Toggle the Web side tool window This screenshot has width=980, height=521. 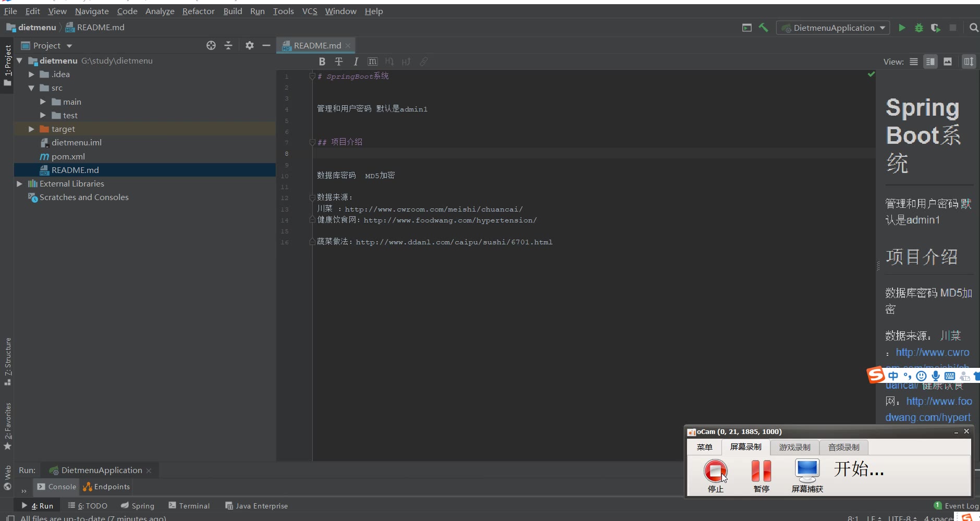pyautogui.click(x=7, y=478)
